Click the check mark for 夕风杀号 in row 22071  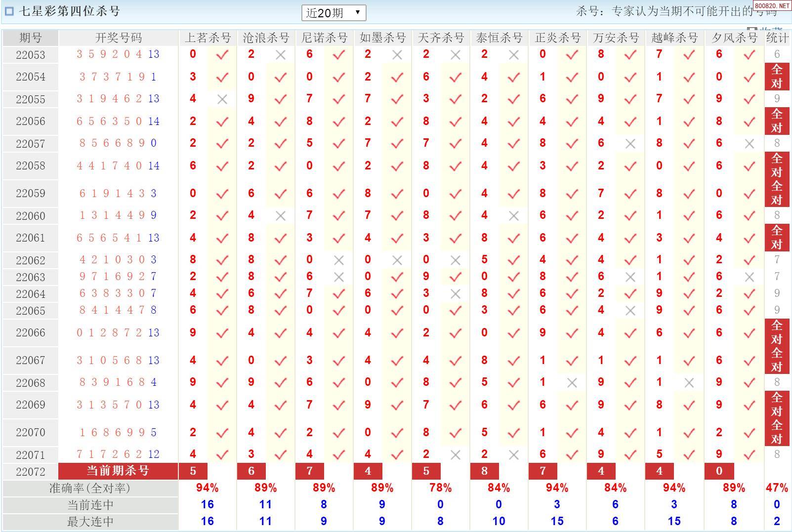point(750,455)
